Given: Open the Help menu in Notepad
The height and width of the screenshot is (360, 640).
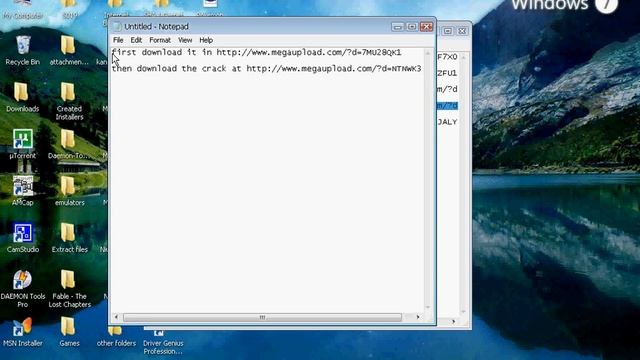Looking at the screenshot, I should tap(206, 40).
